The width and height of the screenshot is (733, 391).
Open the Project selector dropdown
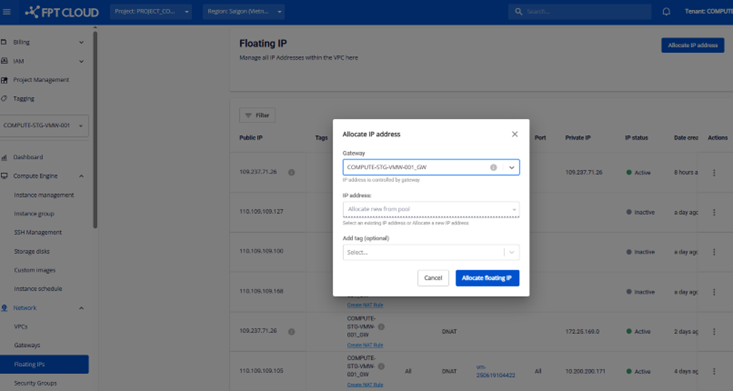tap(151, 12)
